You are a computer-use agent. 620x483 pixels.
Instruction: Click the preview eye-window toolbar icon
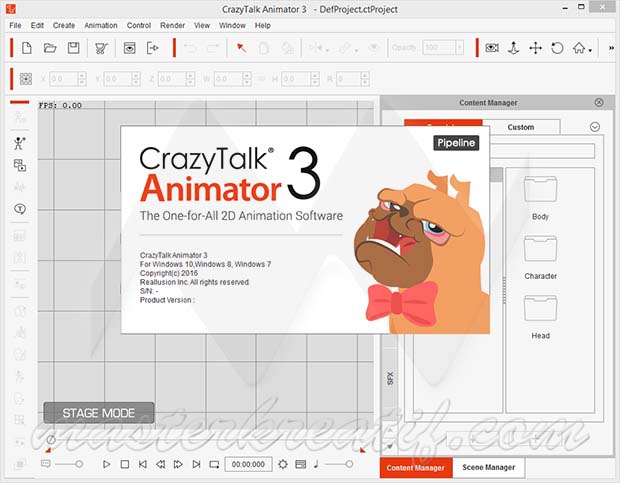pos(129,48)
